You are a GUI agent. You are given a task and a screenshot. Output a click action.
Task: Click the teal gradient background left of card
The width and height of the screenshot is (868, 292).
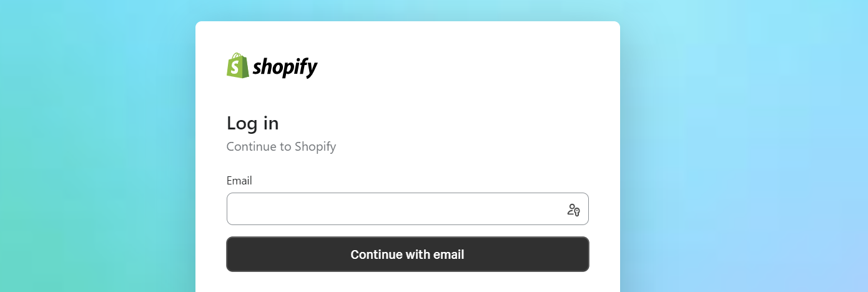pyautogui.click(x=94, y=156)
